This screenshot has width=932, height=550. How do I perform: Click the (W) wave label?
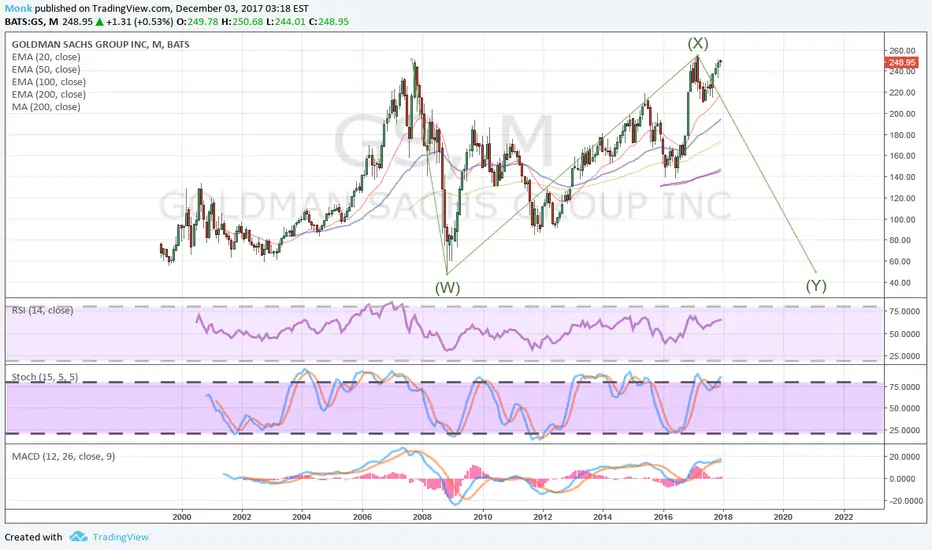(x=448, y=288)
